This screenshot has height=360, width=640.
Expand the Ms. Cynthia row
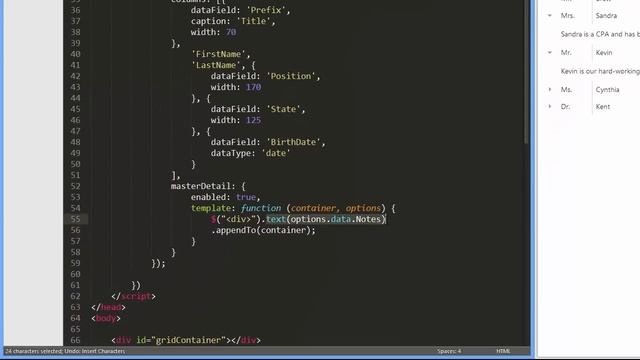[550, 89]
